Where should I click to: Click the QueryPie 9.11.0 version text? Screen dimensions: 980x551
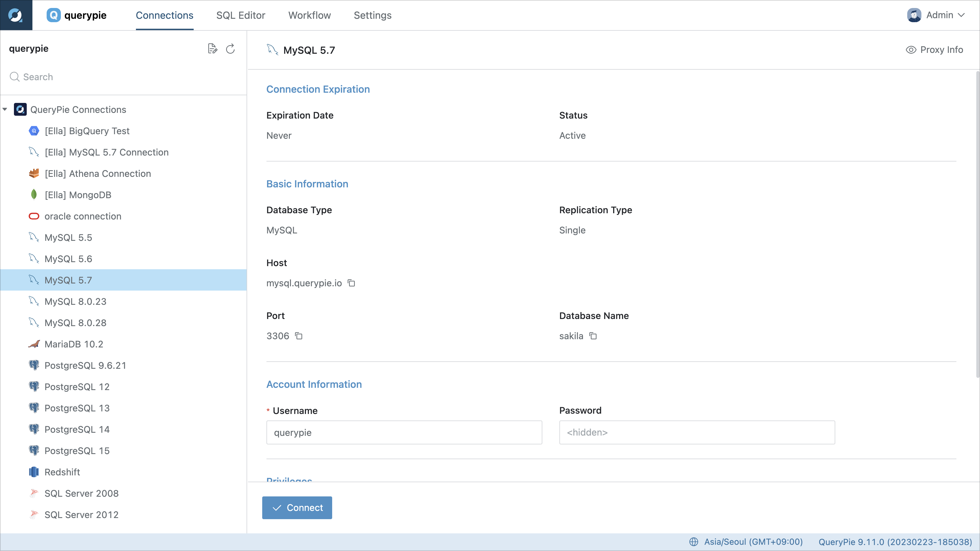pyautogui.click(x=895, y=542)
